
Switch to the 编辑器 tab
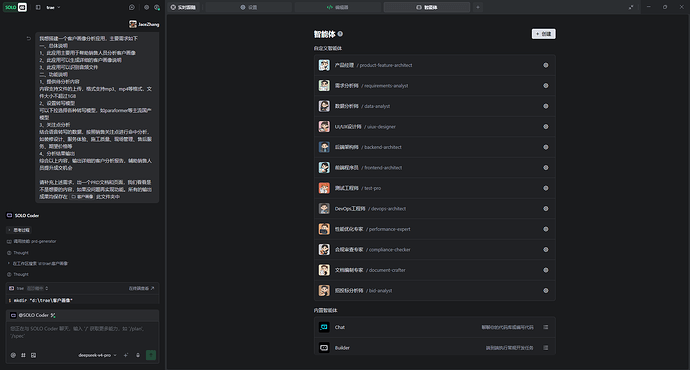click(338, 7)
